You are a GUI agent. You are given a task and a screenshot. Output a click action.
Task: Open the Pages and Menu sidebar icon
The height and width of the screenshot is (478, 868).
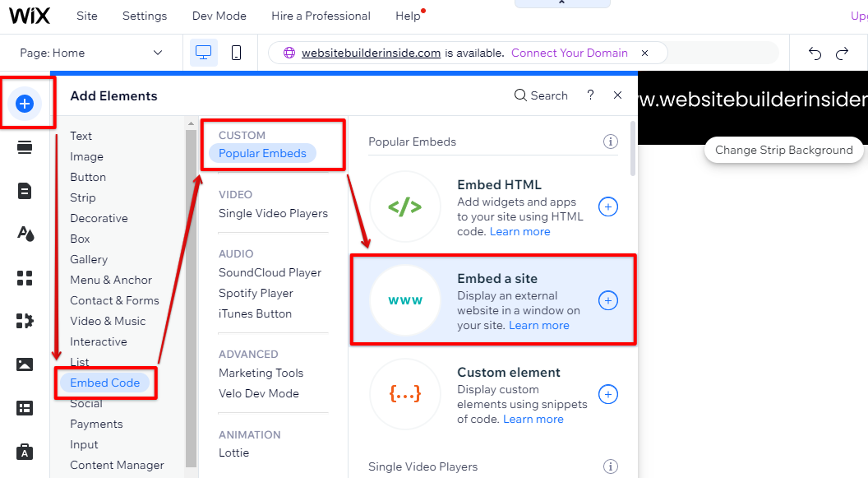25,191
